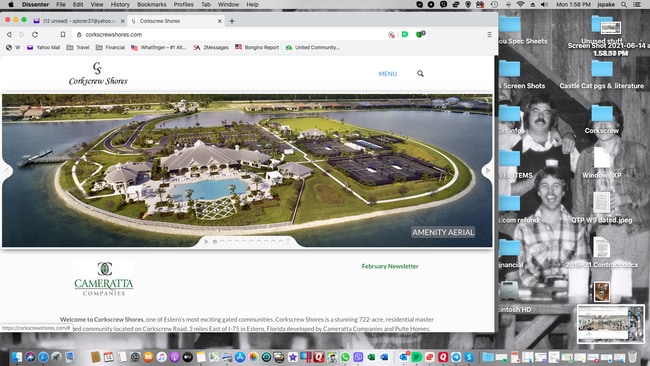Open Trash in the Dock
Screen dimensions: 650x366
[632, 357]
